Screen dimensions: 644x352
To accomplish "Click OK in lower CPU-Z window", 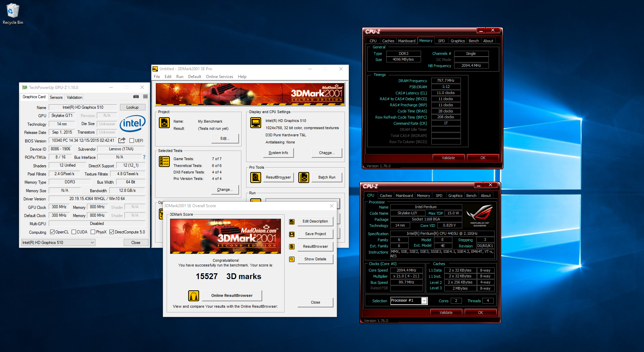I will [x=480, y=312].
